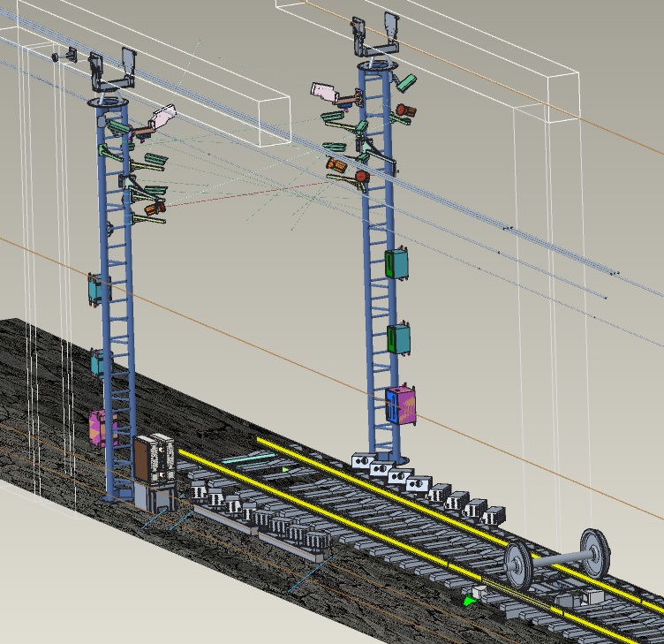Pick the upper green box on right mast
This screenshot has width=664, height=644.
pyautogui.click(x=396, y=263)
